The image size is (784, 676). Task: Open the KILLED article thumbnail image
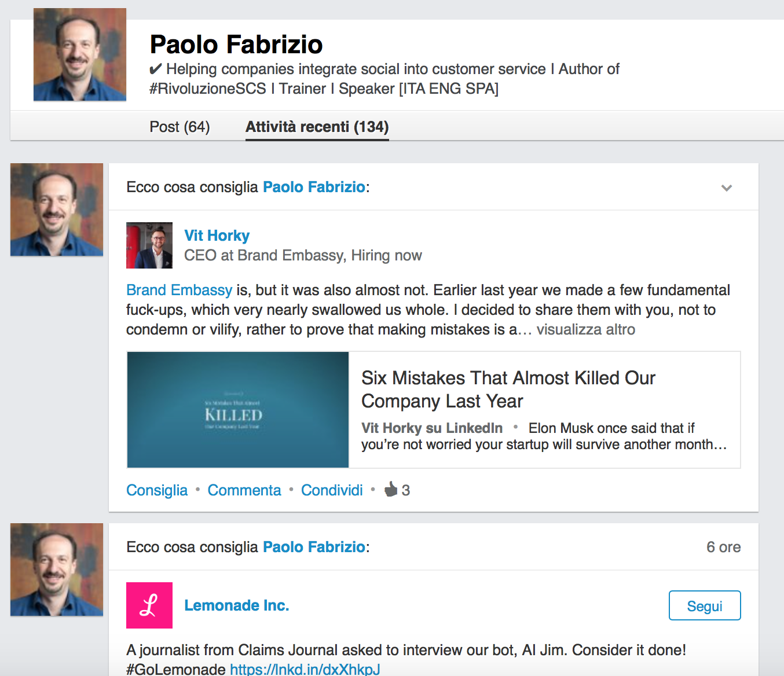click(x=238, y=410)
